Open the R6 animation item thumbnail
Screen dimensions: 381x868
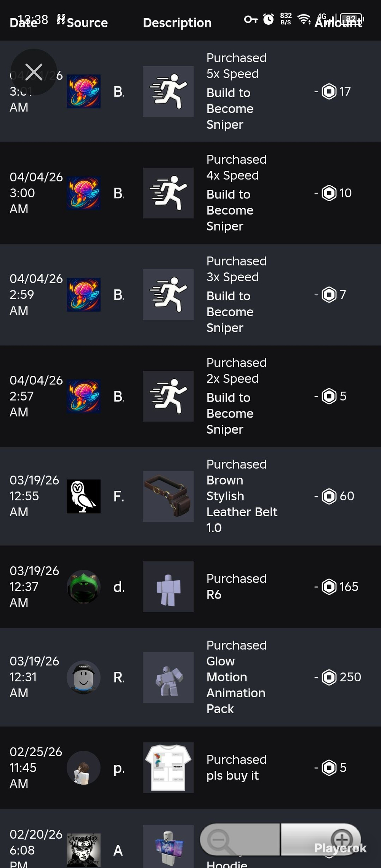(x=168, y=587)
